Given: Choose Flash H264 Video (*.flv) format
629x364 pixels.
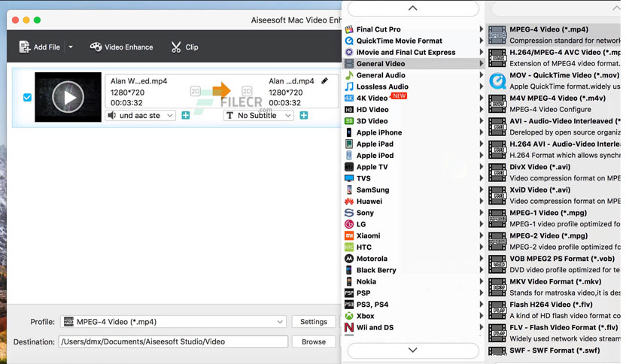Looking at the screenshot, I should (x=554, y=310).
